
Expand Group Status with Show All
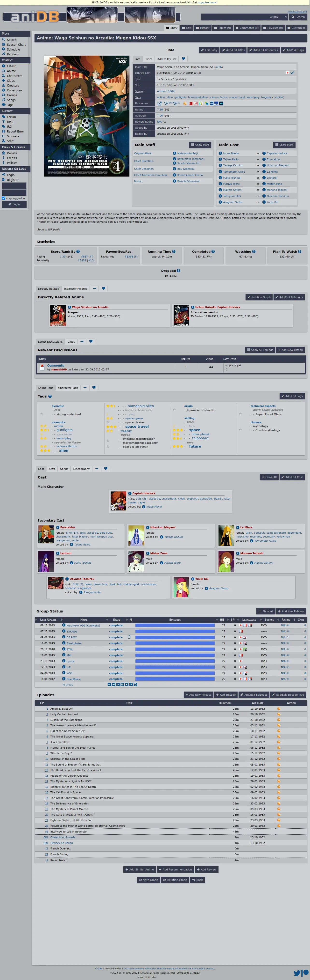[x=266, y=611]
